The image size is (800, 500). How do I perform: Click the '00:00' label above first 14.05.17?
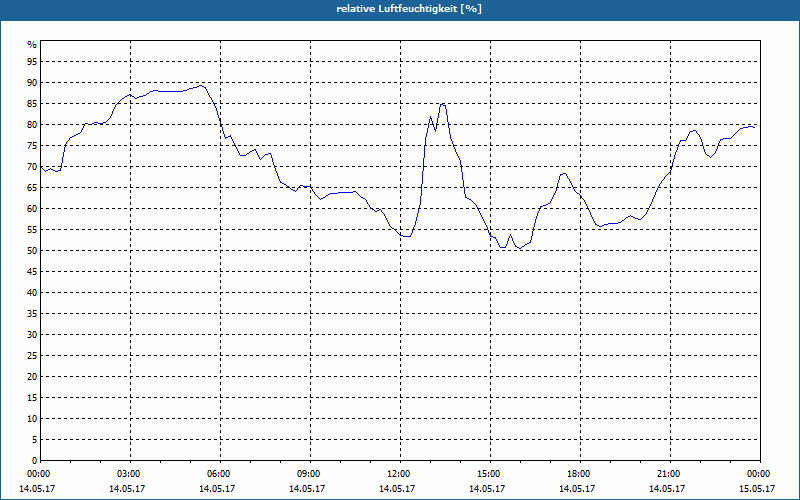click(x=38, y=474)
